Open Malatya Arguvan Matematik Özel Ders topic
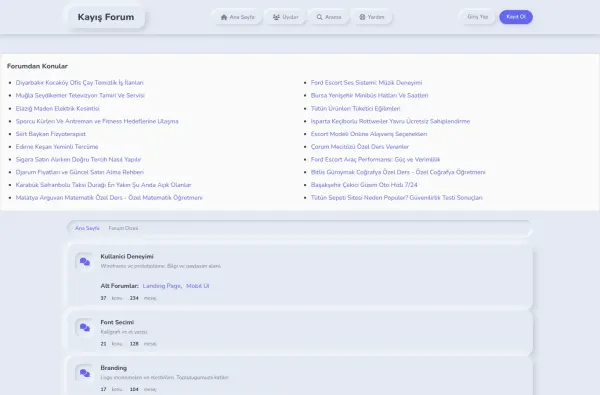 [109, 198]
